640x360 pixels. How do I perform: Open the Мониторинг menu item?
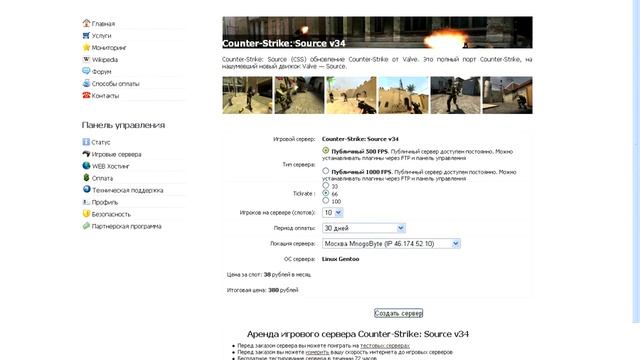click(x=109, y=48)
